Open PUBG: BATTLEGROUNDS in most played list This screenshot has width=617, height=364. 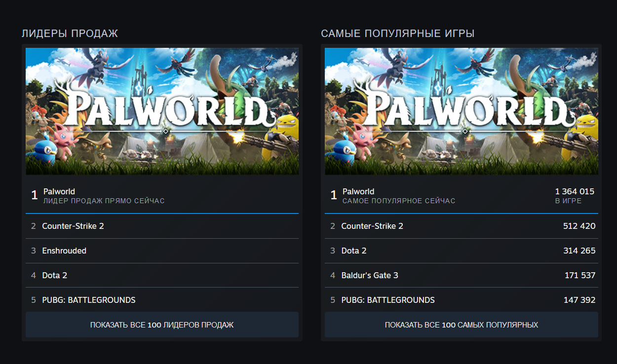tap(462, 300)
